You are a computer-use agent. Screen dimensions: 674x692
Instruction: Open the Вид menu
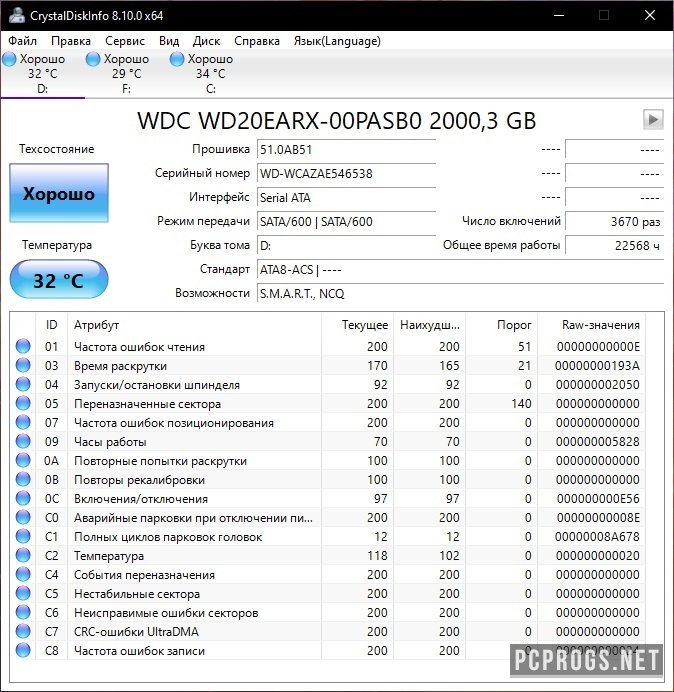169,41
